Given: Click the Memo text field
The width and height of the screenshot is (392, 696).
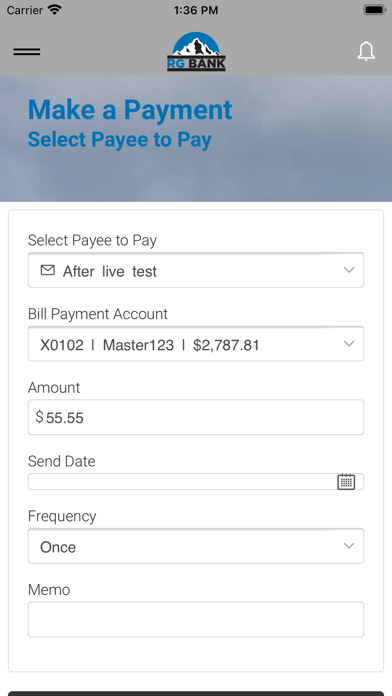Looking at the screenshot, I should pyautogui.click(x=196, y=619).
